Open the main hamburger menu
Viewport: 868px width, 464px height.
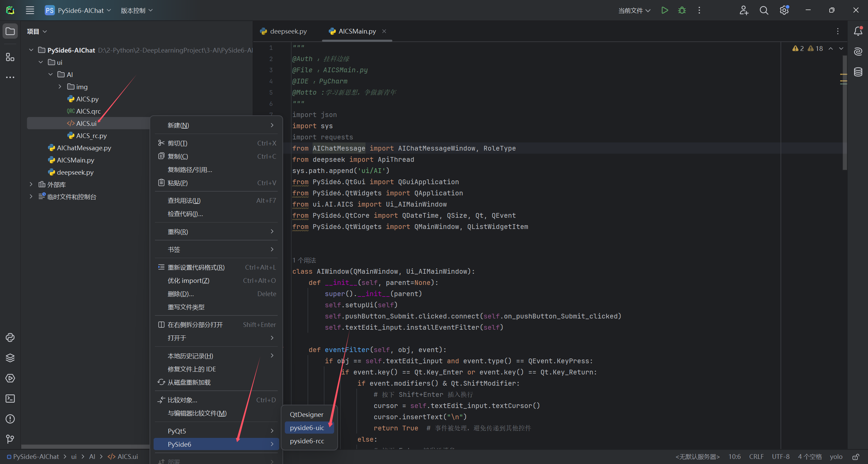[30, 10]
